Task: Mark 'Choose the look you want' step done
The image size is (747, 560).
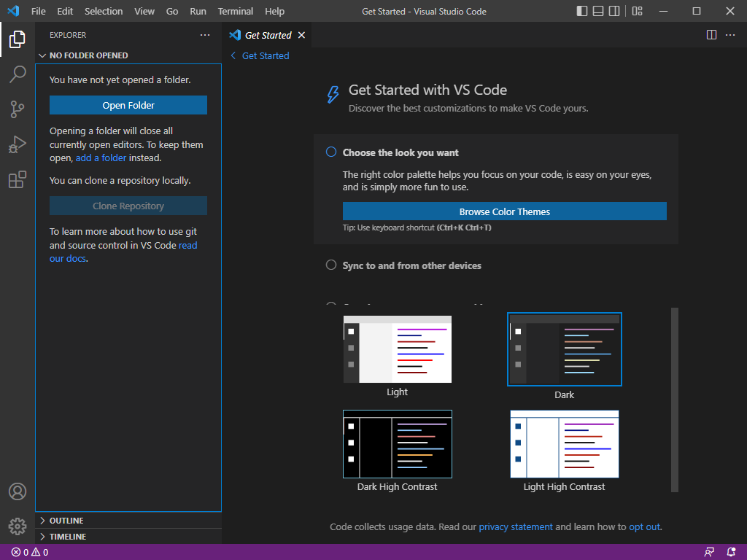Action: (331, 152)
